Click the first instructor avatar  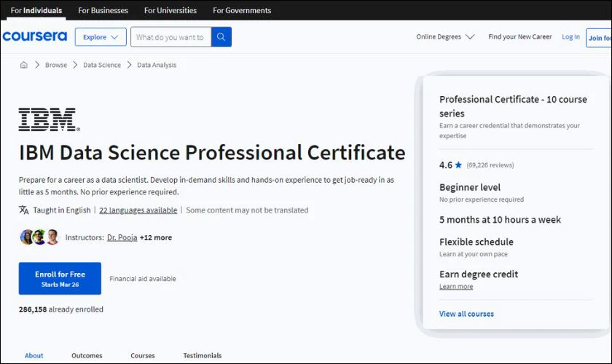[x=26, y=237]
